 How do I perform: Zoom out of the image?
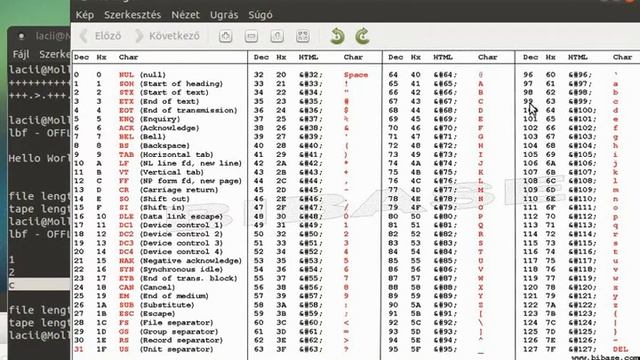251,36
